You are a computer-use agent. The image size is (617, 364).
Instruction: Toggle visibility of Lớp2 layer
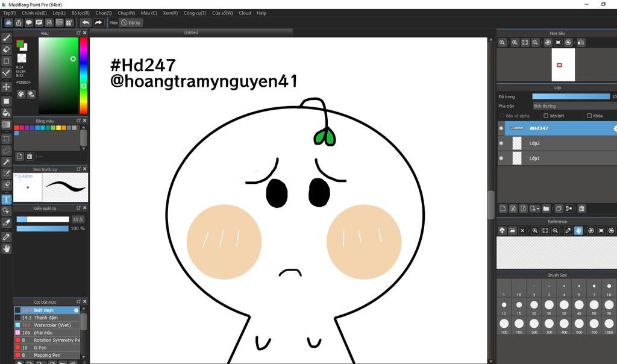tap(501, 143)
